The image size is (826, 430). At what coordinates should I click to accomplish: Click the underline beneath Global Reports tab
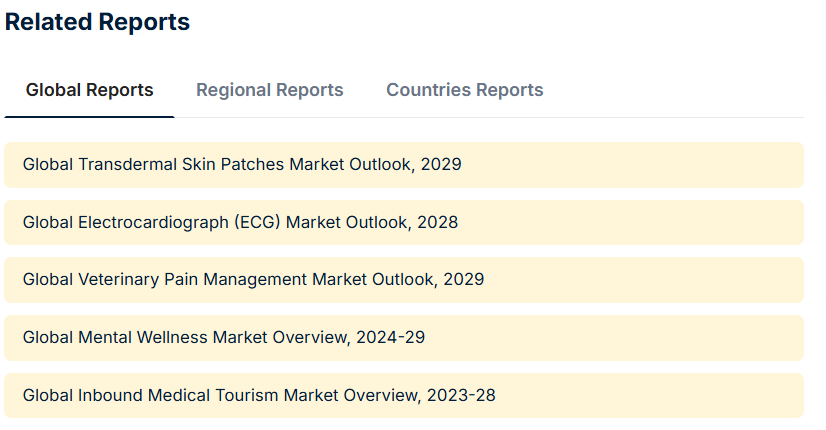point(90,116)
